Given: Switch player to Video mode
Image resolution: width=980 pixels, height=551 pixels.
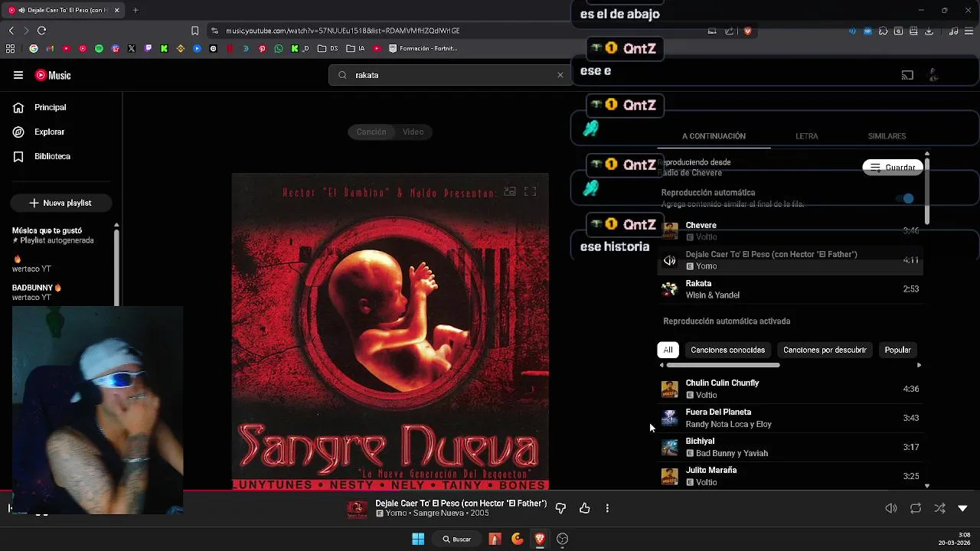Looking at the screenshot, I should pyautogui.click(x=413, y=132).
